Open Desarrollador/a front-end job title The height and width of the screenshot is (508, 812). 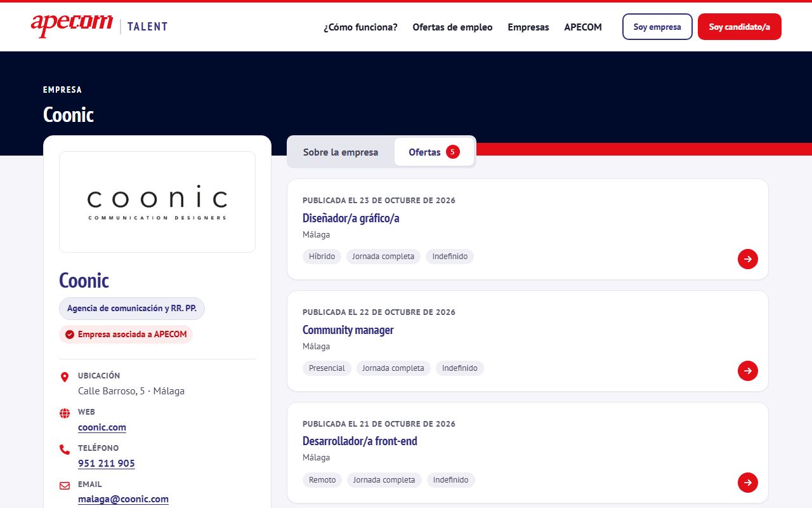pyautogui.click(x=360, y=441)
